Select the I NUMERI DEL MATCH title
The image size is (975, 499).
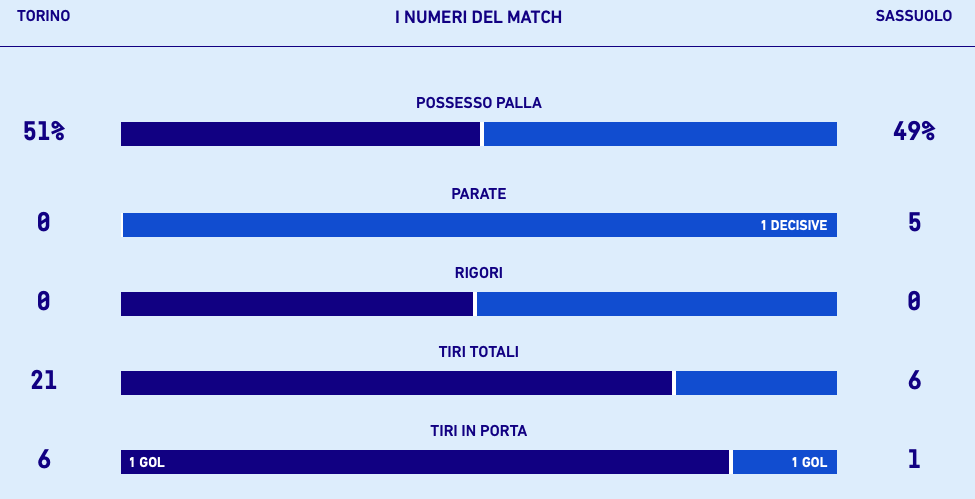point(478,17)
